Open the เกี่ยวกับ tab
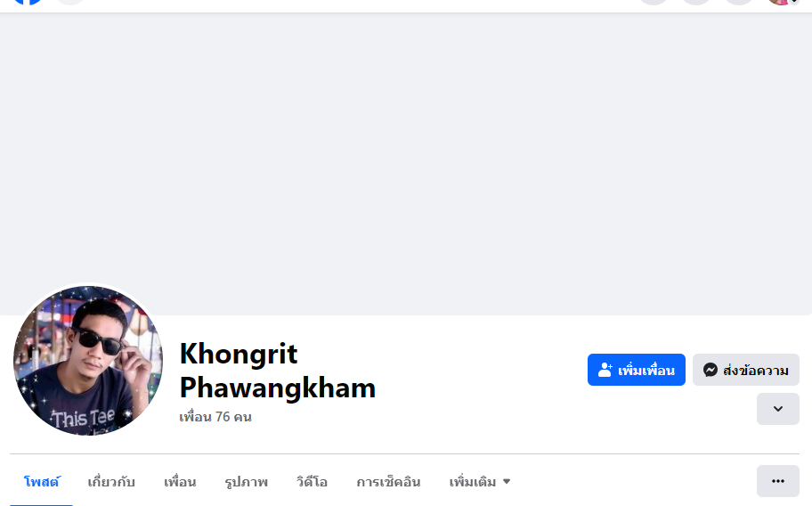This screenshot has height=506, width=812. pos(110,482)
